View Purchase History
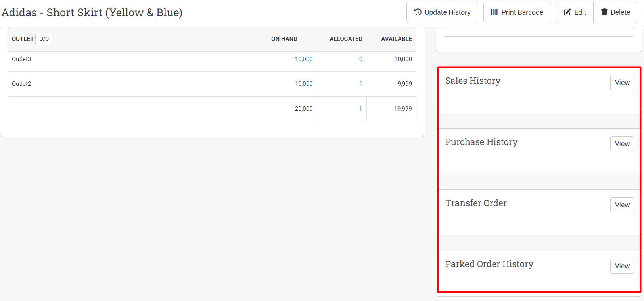This screenshot has width=644, height=301. 622,144
